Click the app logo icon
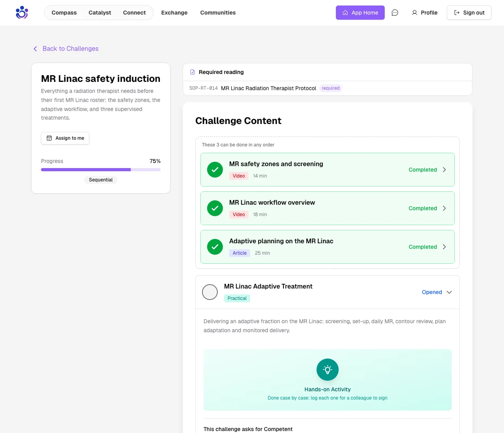Viewport: 504px width, 433px height. (22, 13)
